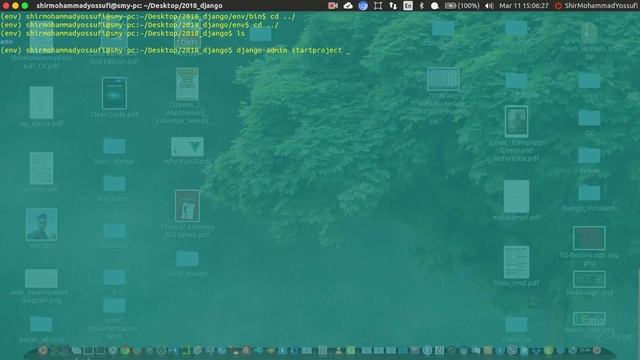Select the python.pdf desktop file
Screen dimensions: 640x360
click(41, 172)
